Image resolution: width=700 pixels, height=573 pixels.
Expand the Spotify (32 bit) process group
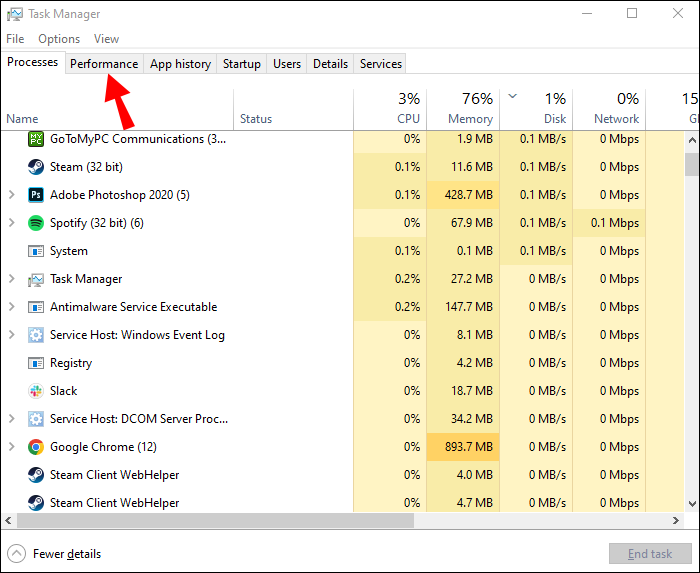[12, 223]
